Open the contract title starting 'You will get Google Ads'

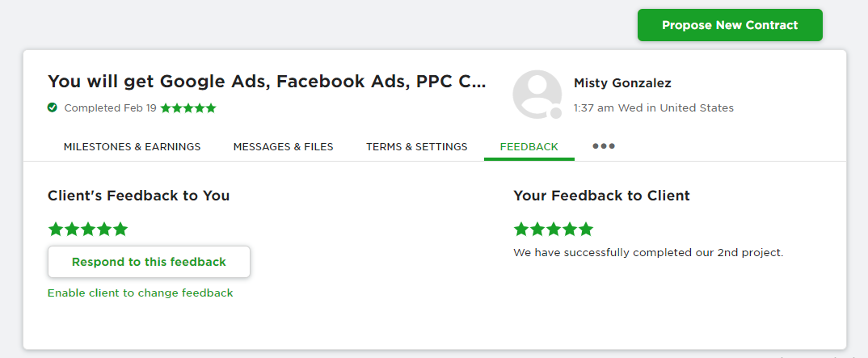(x=267, y=82)
